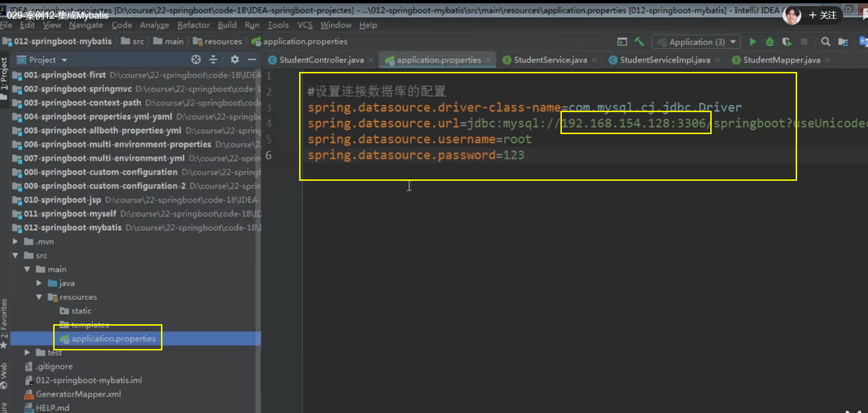Click the stop process square icon
The width and height of the screenshot is (868, 413).
pyautogui.click(x=804, y=42)
